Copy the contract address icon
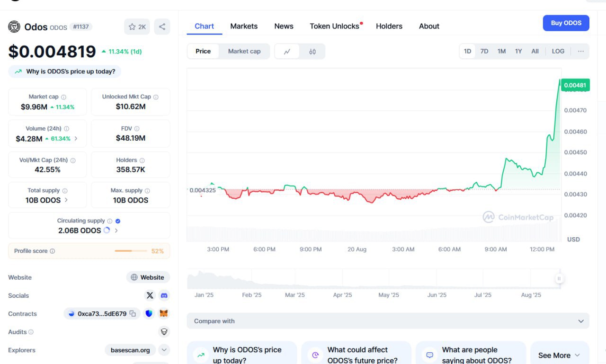The width and height of the screenshot is (606, 364). pos(133,314)
